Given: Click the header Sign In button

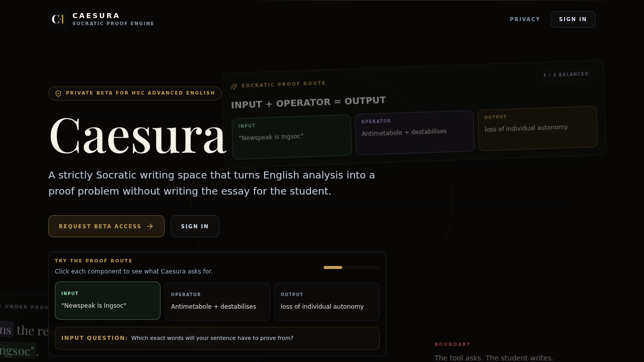Looking at the screenshot, I should pyautogui.click(x=573, y=19).
